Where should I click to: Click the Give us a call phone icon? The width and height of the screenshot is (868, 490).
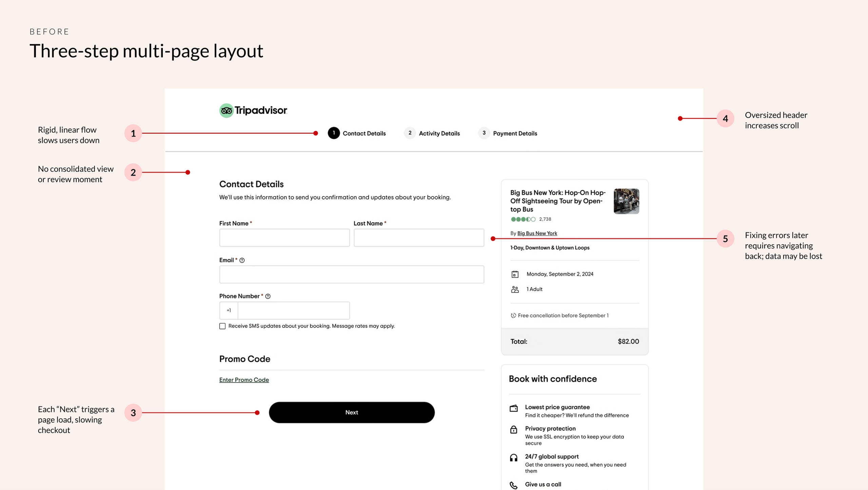(514, 485)
